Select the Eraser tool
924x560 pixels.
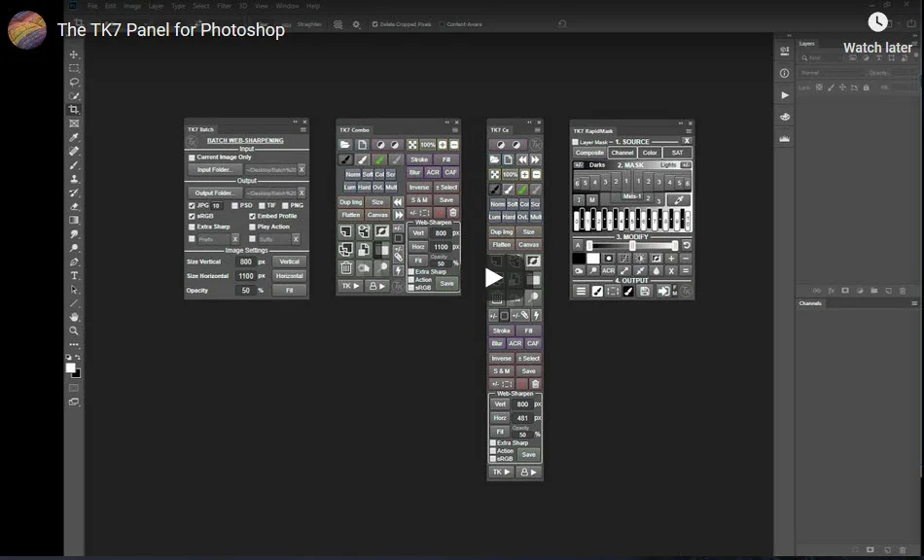(x=74, y=206)
